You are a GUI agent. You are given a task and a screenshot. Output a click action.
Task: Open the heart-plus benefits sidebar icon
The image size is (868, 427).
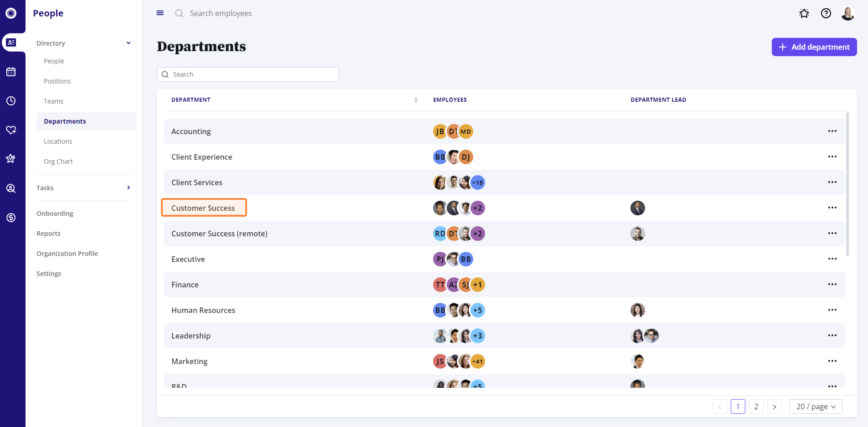pos(11,130)
